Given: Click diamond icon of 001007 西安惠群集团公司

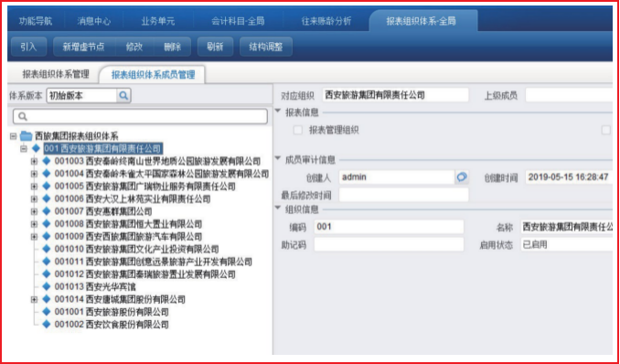Looking at the screenshot, I should [47, 211].
